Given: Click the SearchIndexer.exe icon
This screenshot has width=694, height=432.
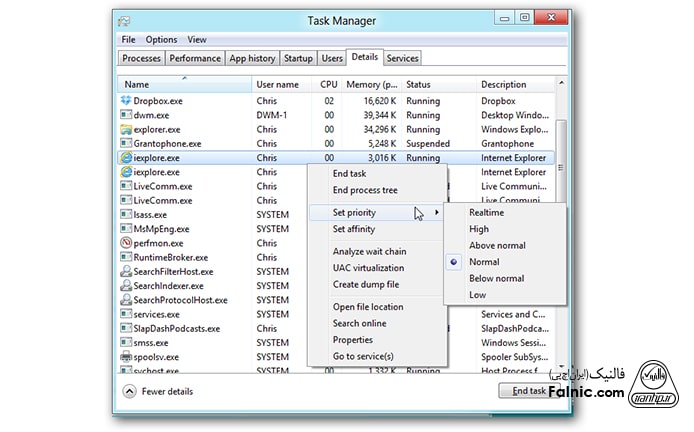Looking at the screenshot, I should [126, 285].
